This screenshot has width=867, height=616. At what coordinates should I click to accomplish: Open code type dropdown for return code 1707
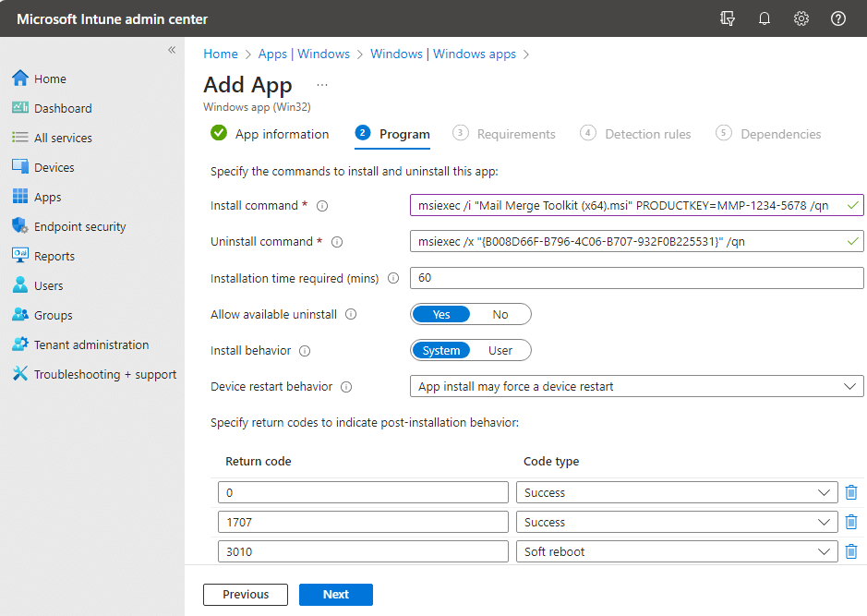pos(677,522)
